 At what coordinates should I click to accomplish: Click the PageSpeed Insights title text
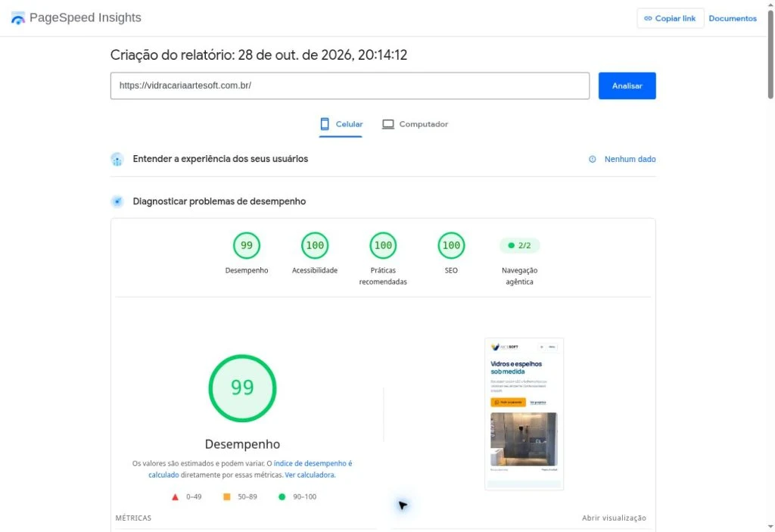coord(85,18)
